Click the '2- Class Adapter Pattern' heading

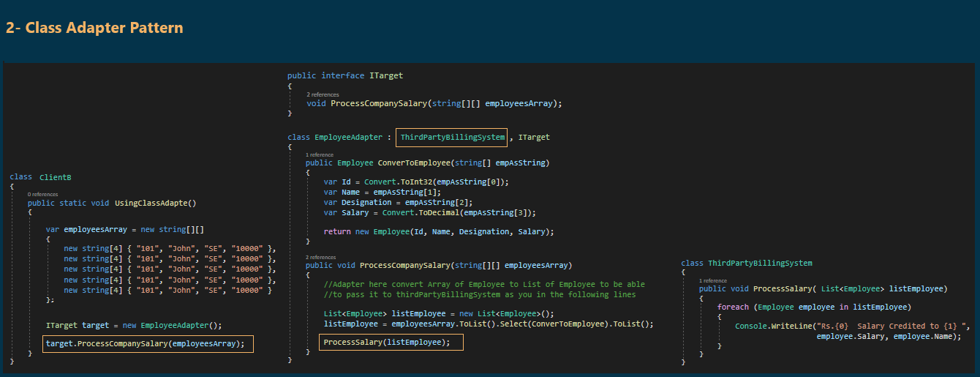pos(94,28)
